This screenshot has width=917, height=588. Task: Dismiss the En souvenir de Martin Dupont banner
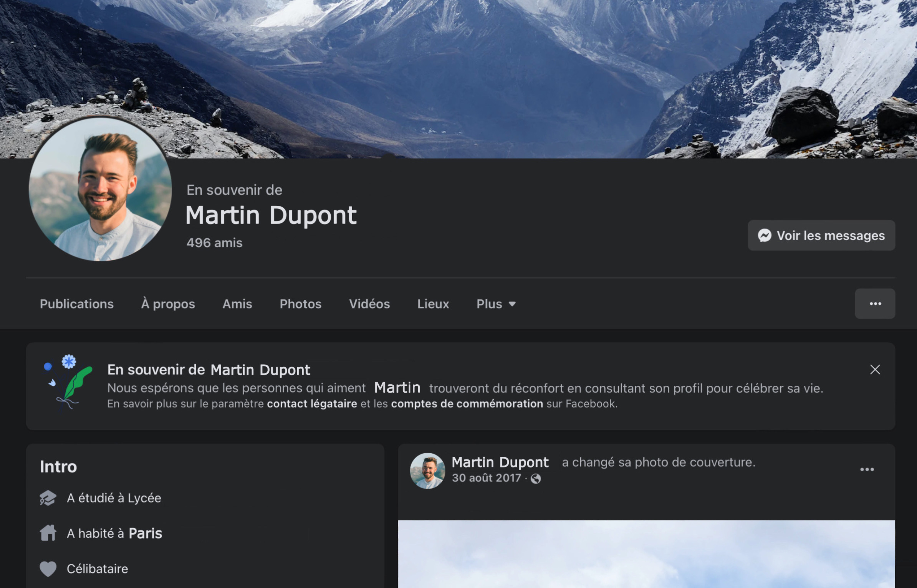point(875,370)
